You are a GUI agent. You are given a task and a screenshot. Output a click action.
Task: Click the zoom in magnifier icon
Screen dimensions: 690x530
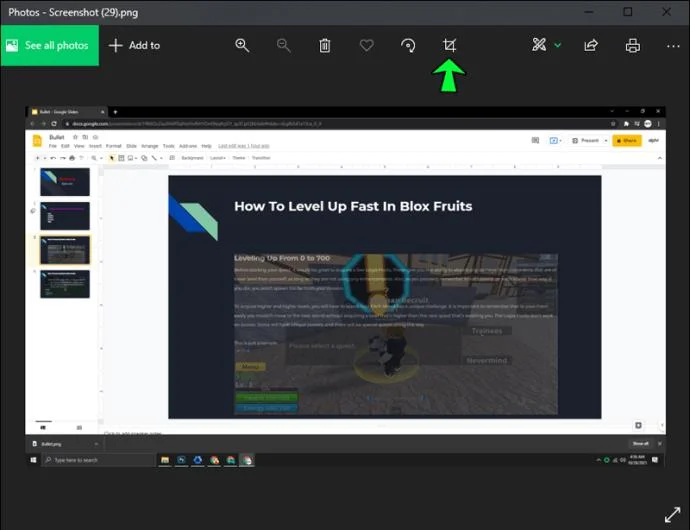(x=242, y=45)
